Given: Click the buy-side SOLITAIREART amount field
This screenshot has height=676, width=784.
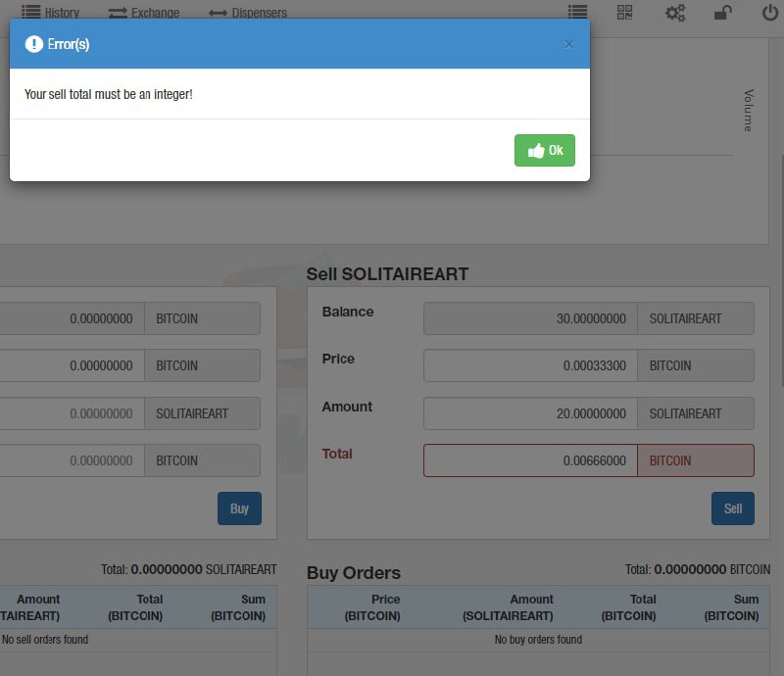Looking at the screenshot, I should point(72,413).
